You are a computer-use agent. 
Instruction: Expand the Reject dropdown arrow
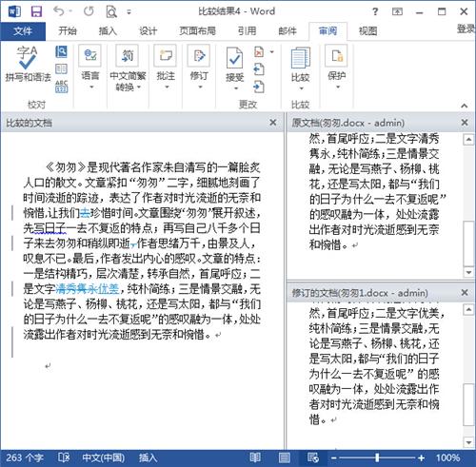272,51
